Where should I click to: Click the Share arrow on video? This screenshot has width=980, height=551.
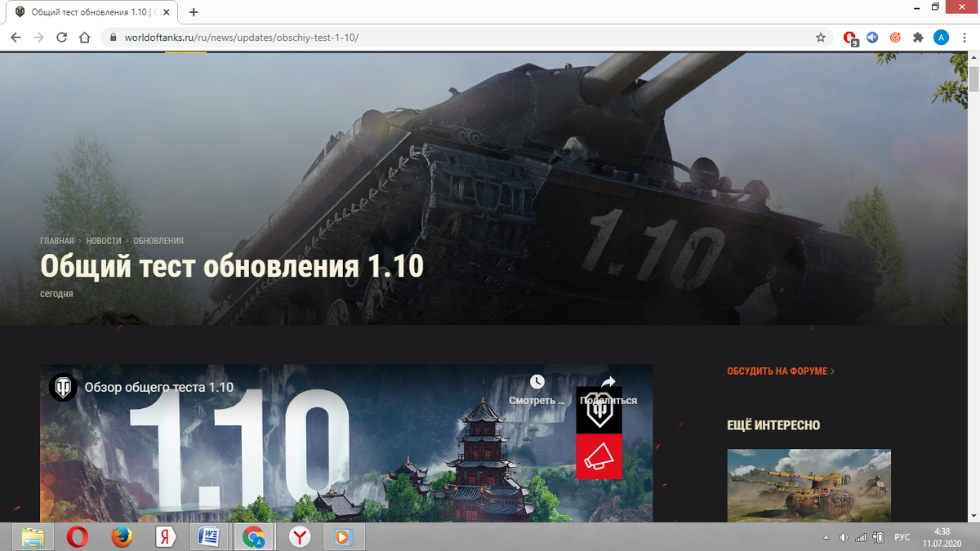point(608,381)
